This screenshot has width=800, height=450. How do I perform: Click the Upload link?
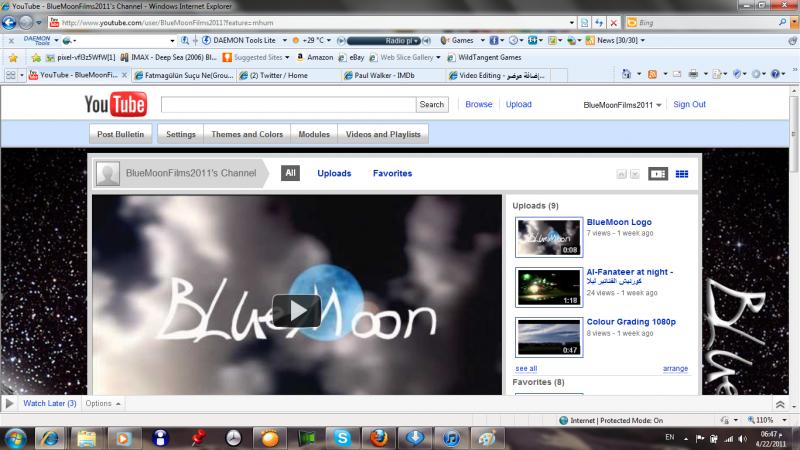coord(518,104)
